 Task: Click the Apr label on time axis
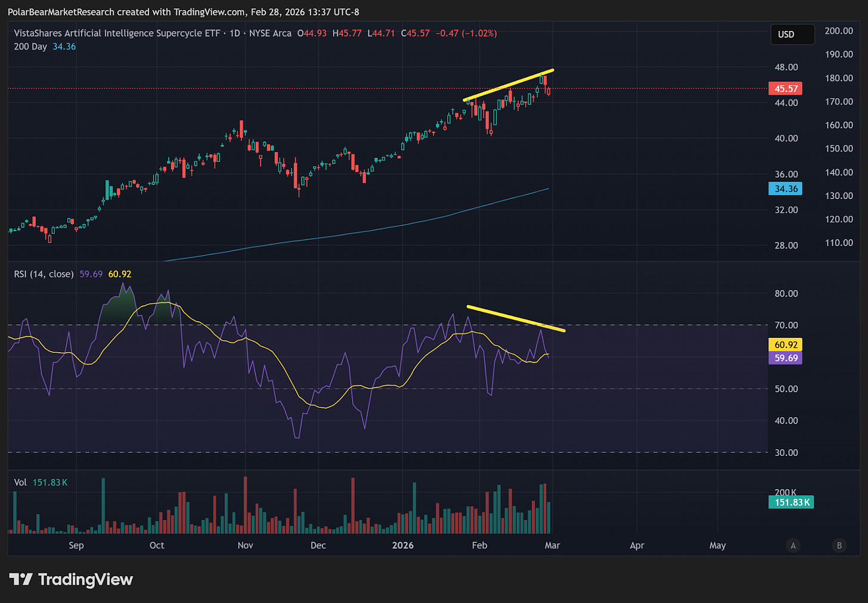[637, 545]
